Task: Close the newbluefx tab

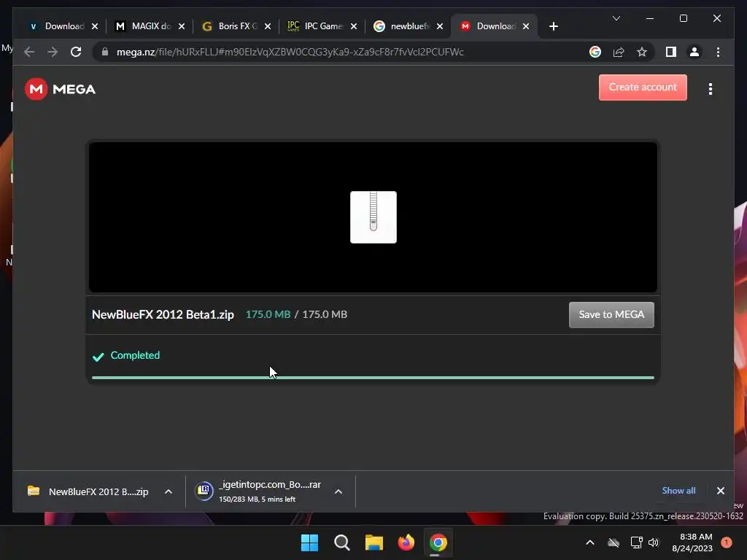Action: tap(440, 26)
